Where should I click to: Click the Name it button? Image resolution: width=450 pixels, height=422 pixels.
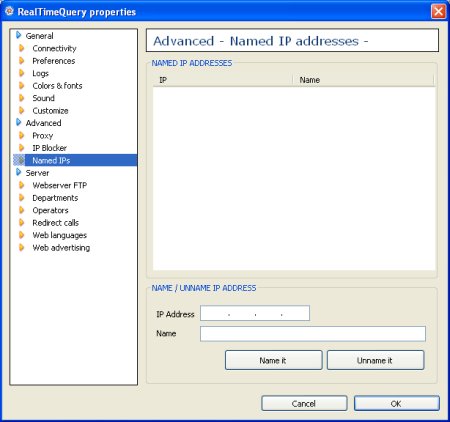[274, 360]
